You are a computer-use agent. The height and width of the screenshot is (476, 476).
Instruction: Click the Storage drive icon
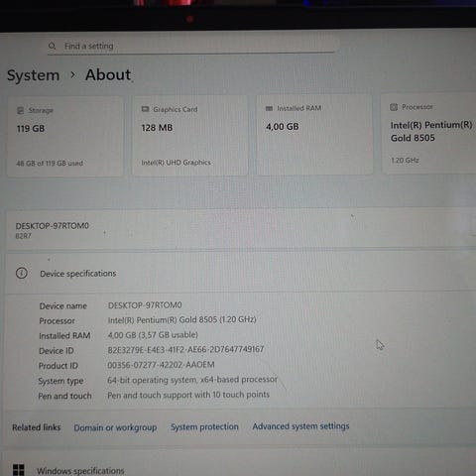pos(21,110)
